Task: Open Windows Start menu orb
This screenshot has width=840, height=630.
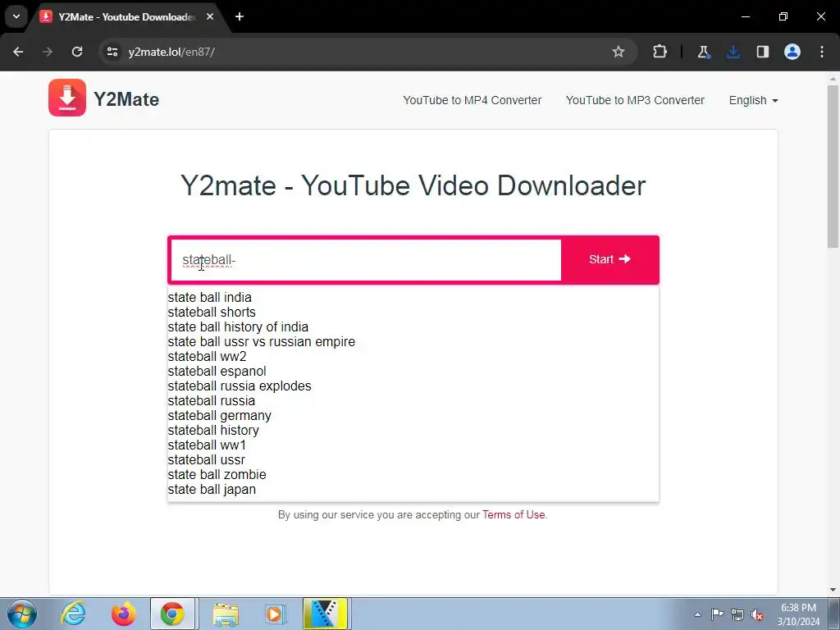Action: 22,614
